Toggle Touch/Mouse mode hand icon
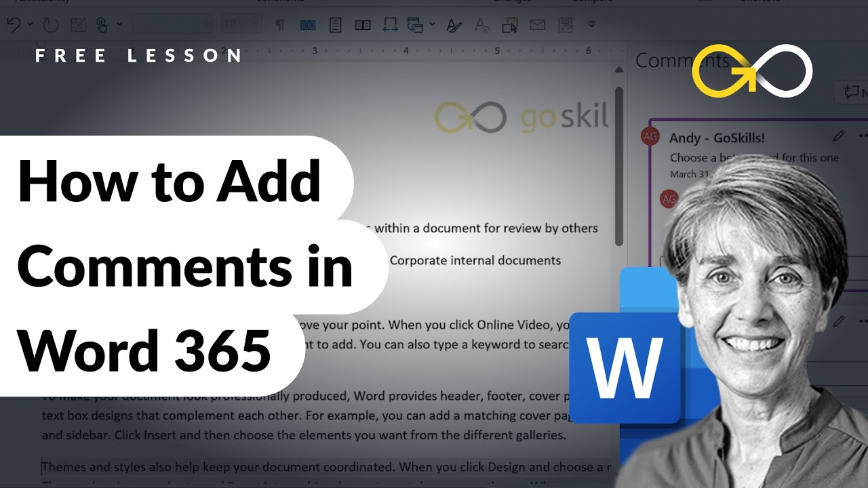Screen dimensions: 868x488 [102, 25]
